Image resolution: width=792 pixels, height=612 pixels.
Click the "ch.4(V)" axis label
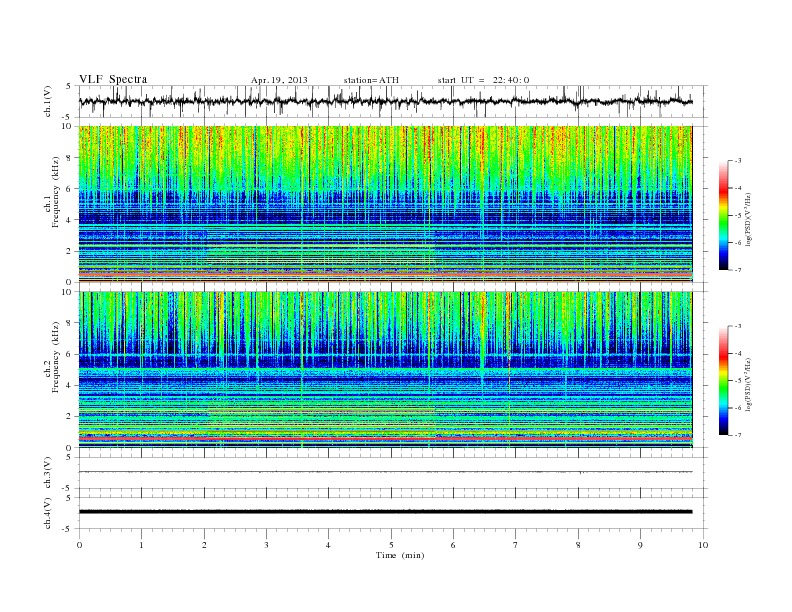pyautogui.click(x=48, y=513)
